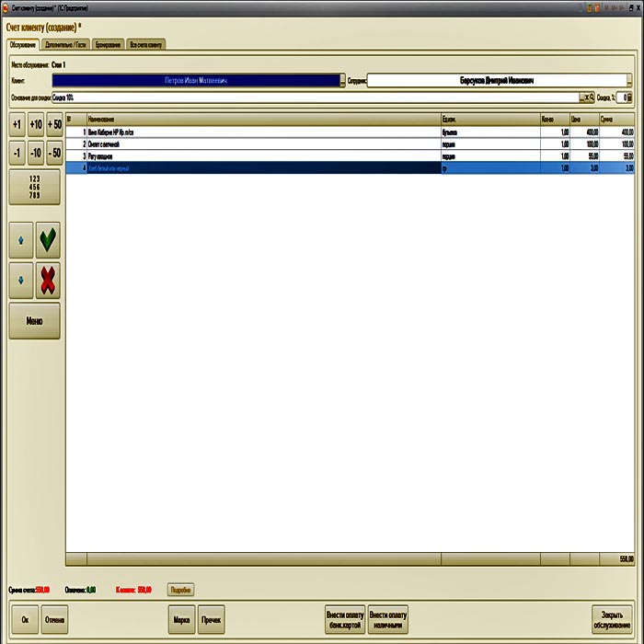Decrease quantity with the -50 button

click(54, 153)
